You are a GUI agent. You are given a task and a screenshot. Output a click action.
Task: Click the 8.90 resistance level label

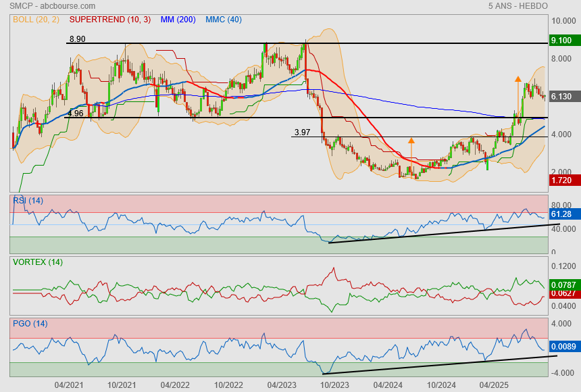tap(76, 39)
